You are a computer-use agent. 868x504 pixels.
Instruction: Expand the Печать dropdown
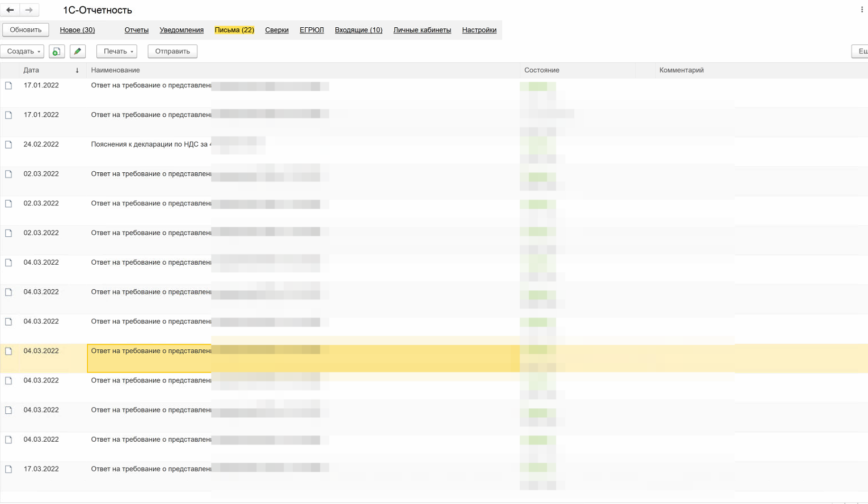click(x=117, y=52)
